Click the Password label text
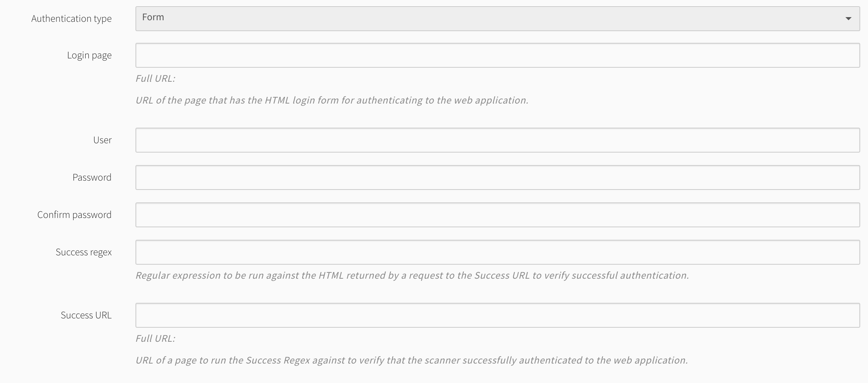Viewport: 868px width, 383px height. click(x=92, y=177)
